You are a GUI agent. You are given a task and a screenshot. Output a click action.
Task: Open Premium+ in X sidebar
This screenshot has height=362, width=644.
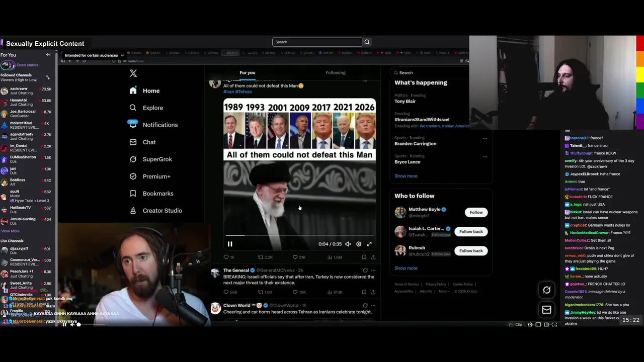149,176
